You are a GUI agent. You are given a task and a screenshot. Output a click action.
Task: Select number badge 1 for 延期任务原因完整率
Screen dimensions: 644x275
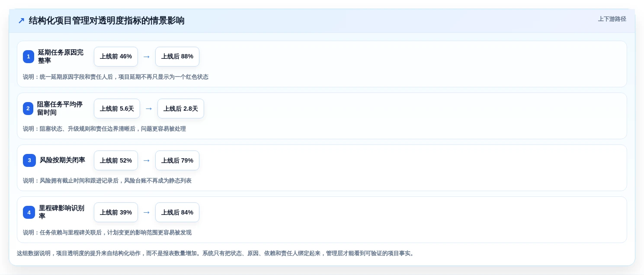click(x=29, y=57)
